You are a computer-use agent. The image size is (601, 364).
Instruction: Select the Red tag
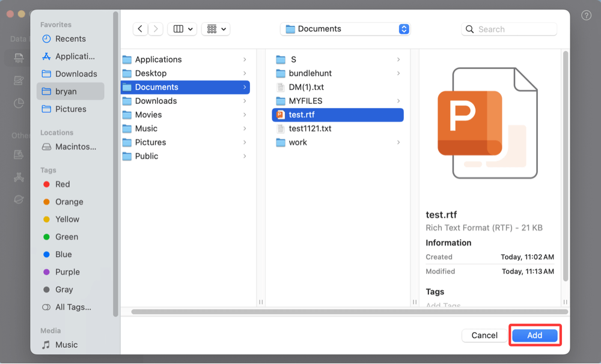[63, 184]
